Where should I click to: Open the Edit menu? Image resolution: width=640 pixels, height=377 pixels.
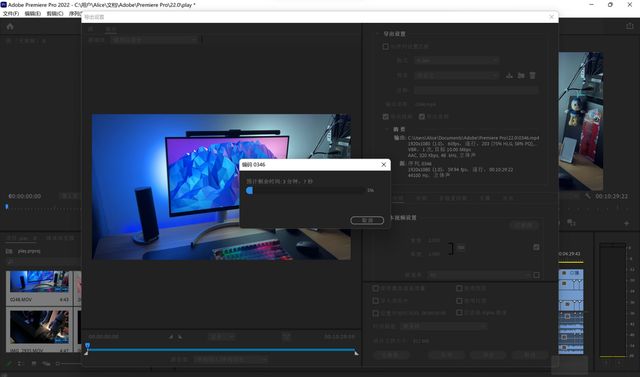[33, 13]
